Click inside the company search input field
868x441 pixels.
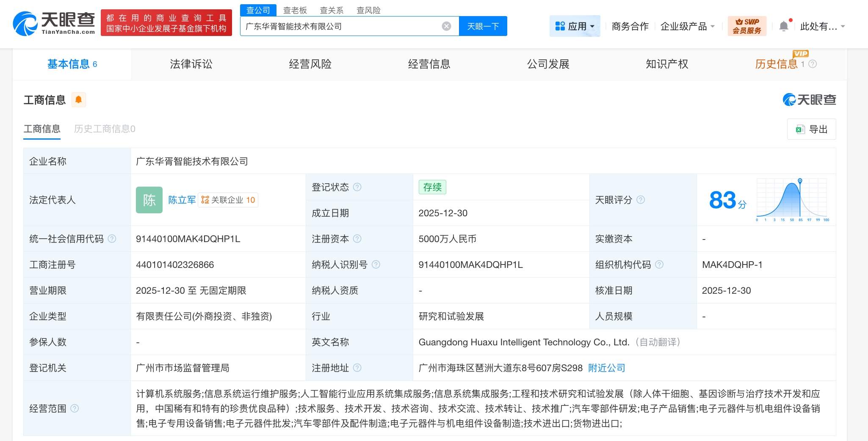(x=339, y=26)
